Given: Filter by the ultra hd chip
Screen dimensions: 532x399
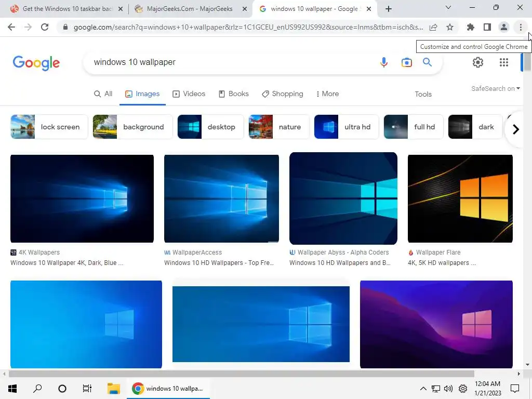Looking at the screenshot, I should [x=347, y=127].
